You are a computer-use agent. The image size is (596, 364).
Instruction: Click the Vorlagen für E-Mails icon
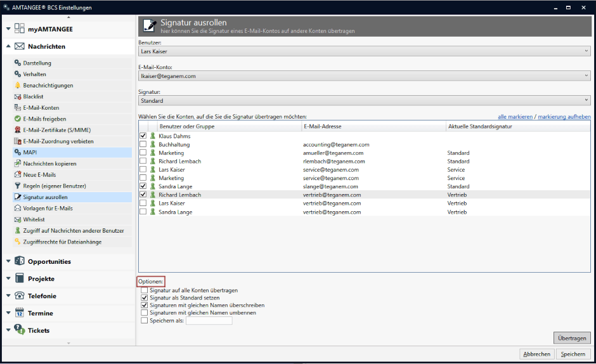pyautogui.click(x=18, y=208)
